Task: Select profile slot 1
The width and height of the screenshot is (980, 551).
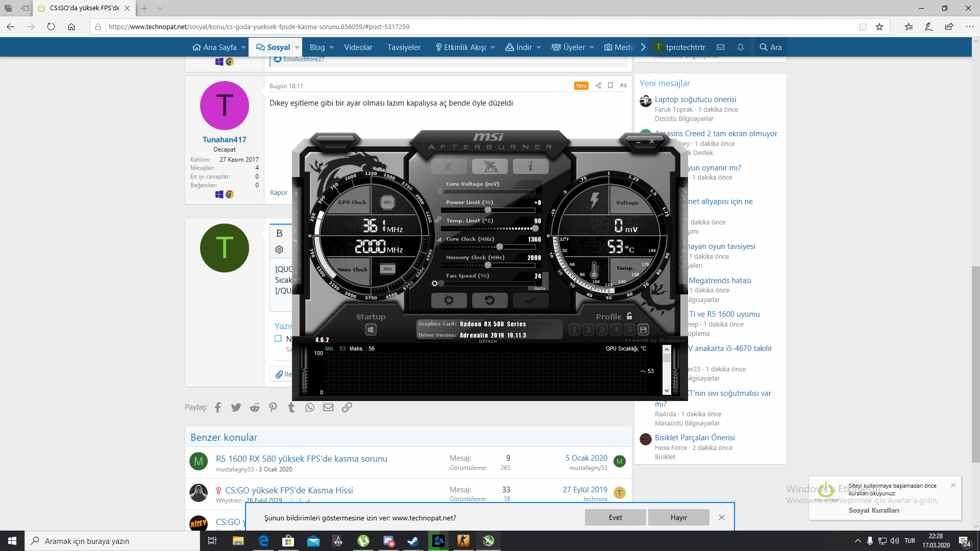Action: 574,330
